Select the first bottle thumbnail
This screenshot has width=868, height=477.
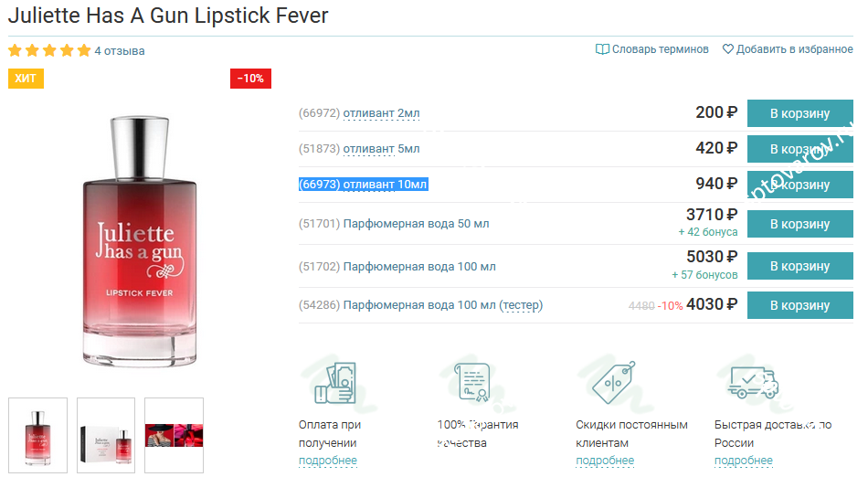tap(37, 436)
